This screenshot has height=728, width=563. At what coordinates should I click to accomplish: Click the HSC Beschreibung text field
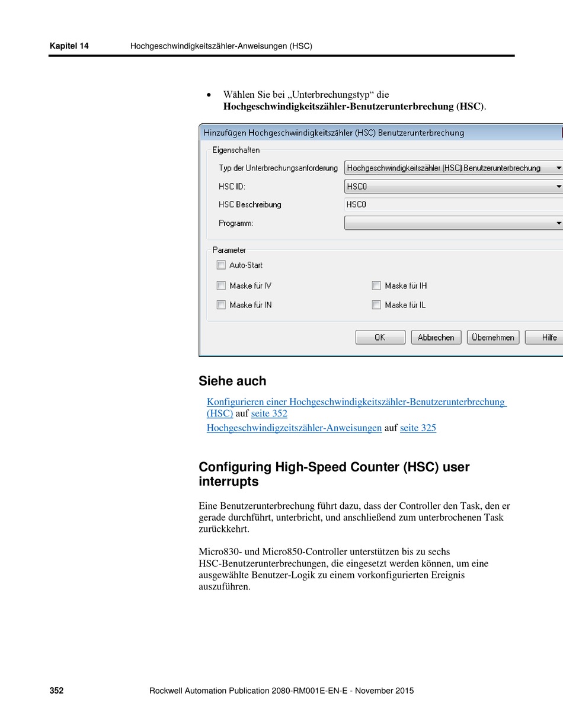453,205
